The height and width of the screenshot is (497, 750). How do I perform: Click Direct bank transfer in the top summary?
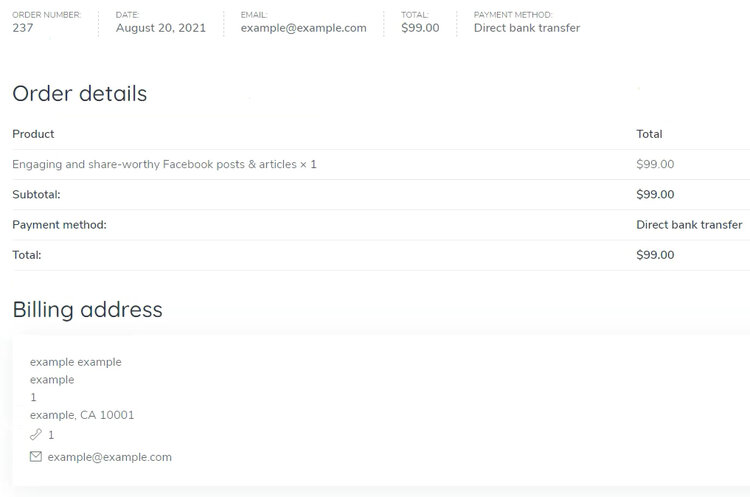pyautogui.click(x=527, y=28)
